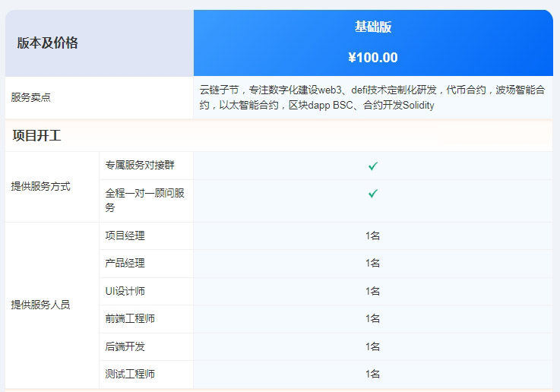Click the 后端开发 row label
This screenshot has height=392, width=560.
point(125,346)
